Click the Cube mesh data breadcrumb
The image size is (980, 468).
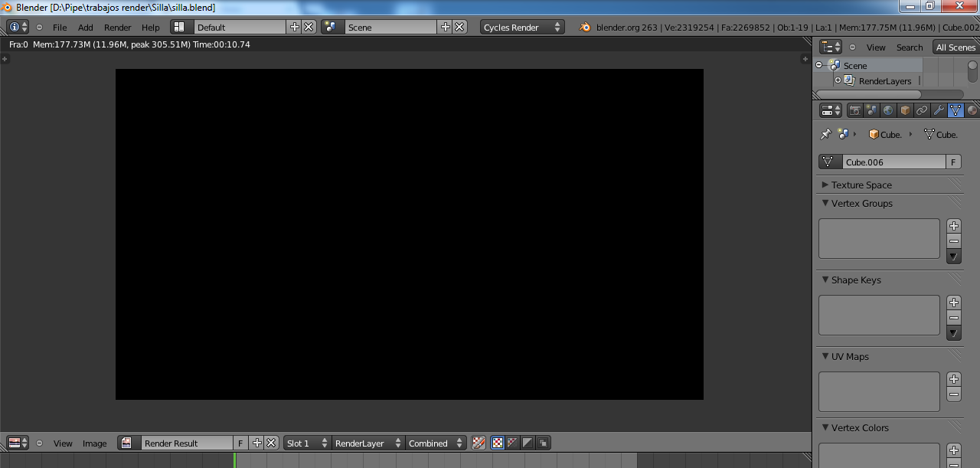(941, 134)
